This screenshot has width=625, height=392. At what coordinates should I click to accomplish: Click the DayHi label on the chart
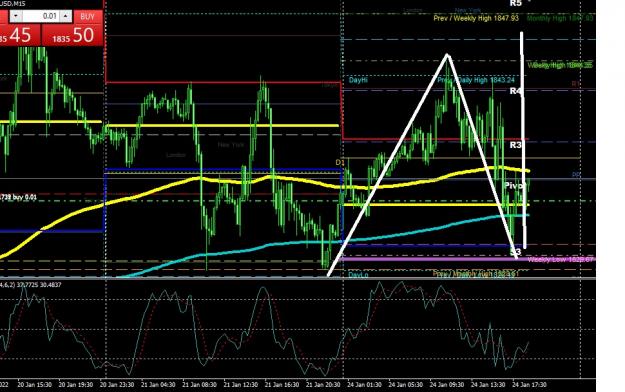(358, 80)
